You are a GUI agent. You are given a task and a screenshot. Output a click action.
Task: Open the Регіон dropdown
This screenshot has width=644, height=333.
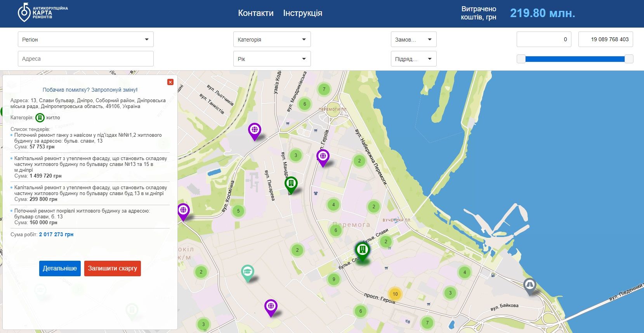[x=85, y=39]
